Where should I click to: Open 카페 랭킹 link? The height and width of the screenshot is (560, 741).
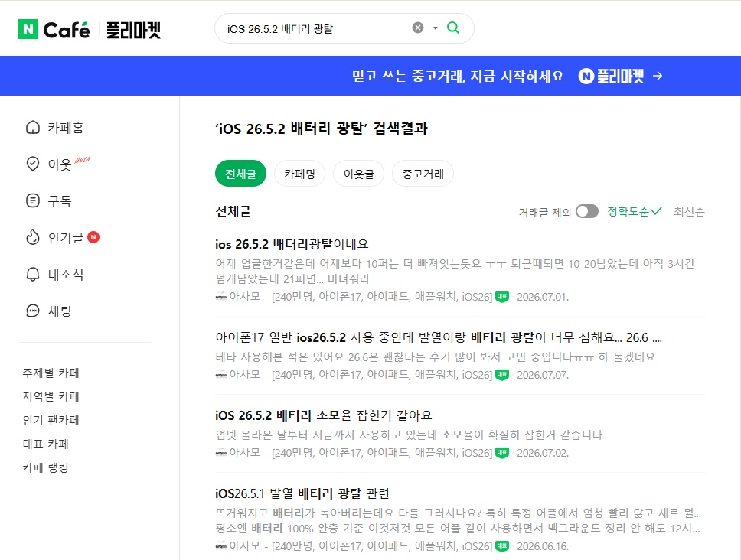click(46, 467)
